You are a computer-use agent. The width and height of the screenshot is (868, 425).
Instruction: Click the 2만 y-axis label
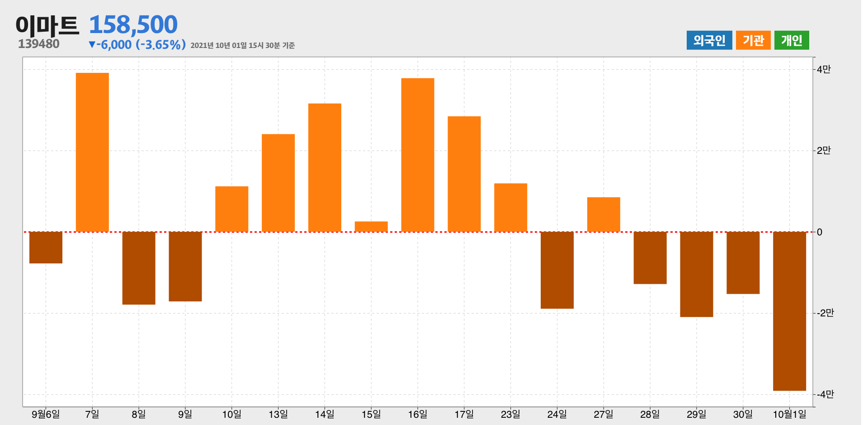824,150
